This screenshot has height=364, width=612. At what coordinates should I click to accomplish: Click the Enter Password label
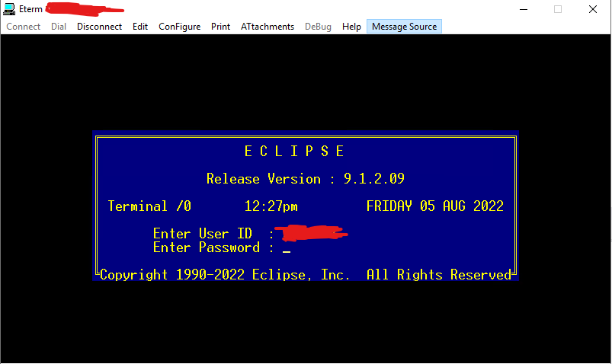tap(206, 247)
